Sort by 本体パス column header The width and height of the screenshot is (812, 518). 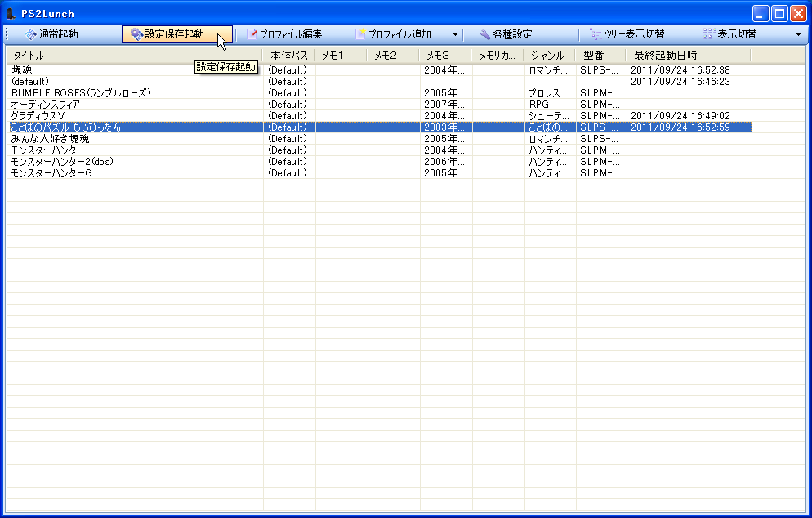289,55
